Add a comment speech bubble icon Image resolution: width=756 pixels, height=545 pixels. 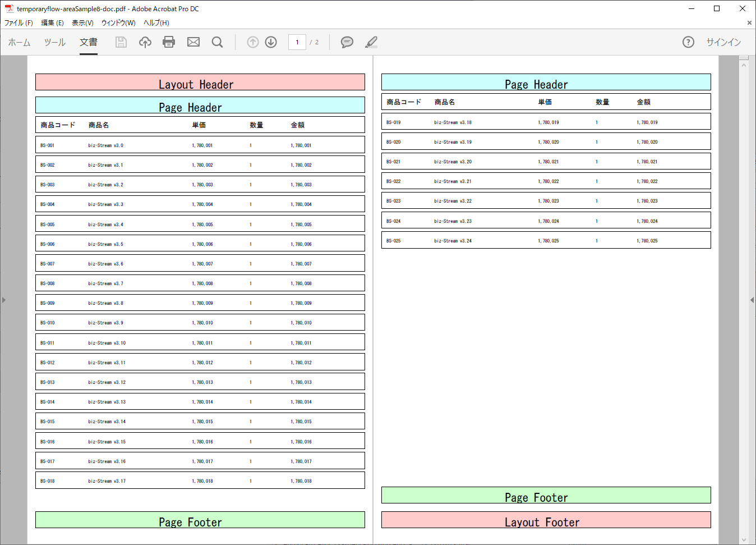(x=347, y=42)
